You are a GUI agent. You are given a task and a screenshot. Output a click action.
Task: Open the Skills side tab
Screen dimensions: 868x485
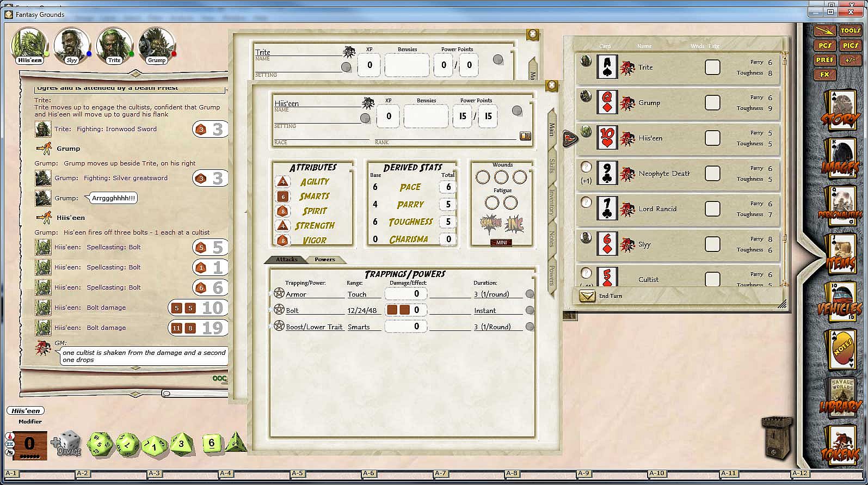[551, 165]
